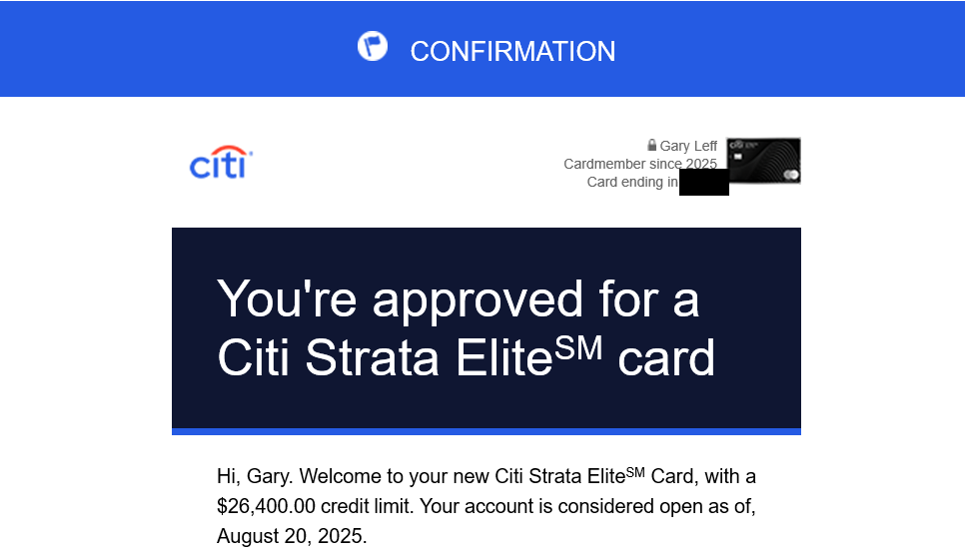Viewport: 965px width, 560px height.
Task: Select the $26,400.00 credit limit amount
Action: click(266, 506)
